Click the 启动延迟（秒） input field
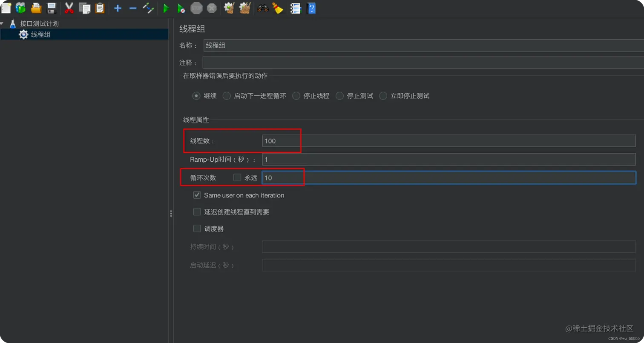Screen dimensions: 644x343 point(449,265)
